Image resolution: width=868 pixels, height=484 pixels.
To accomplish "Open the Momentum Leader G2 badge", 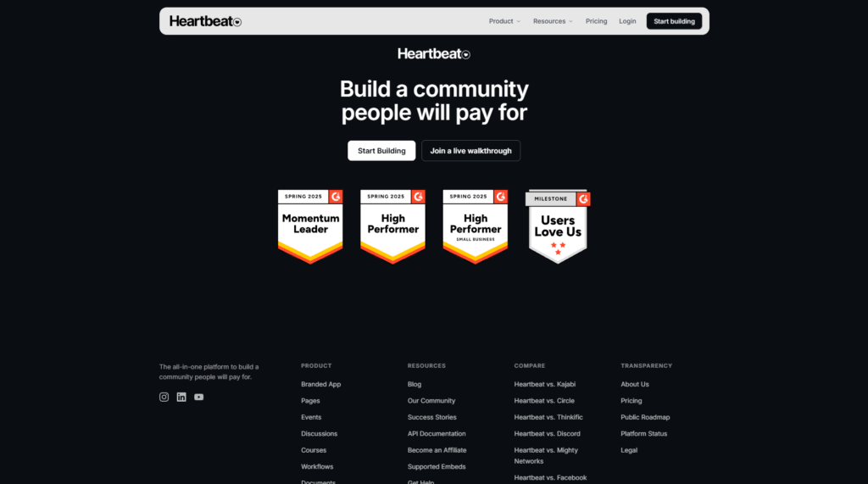I will coord(310,226).
